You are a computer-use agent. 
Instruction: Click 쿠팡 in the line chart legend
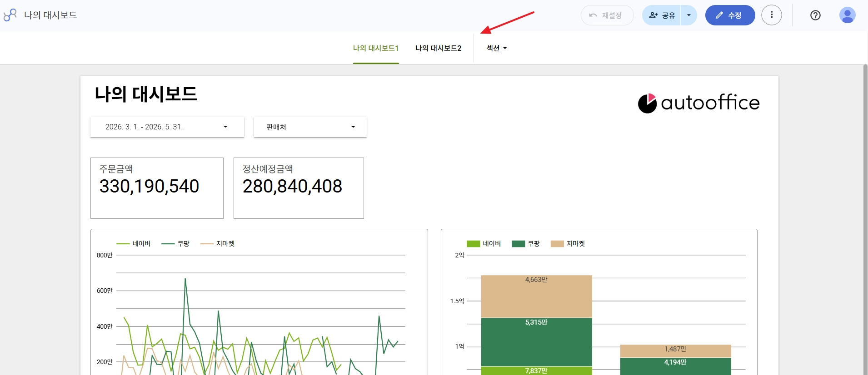click(x=175, y=244)
